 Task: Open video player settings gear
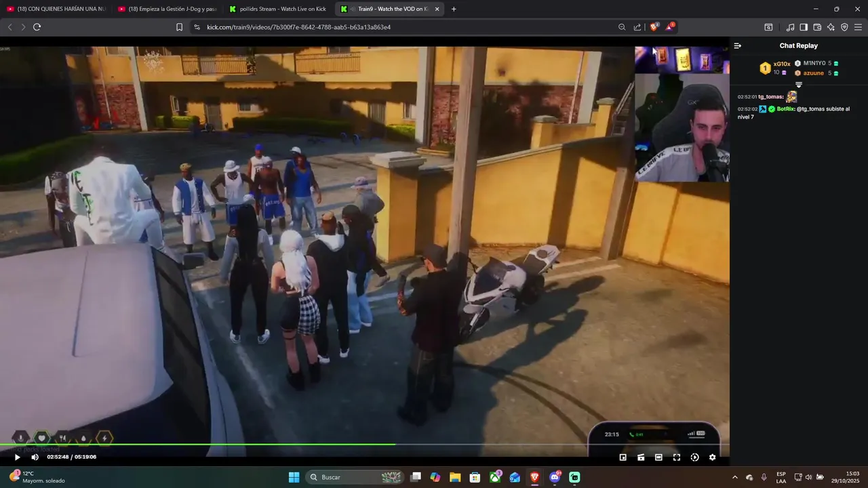[x=712, y=457]
